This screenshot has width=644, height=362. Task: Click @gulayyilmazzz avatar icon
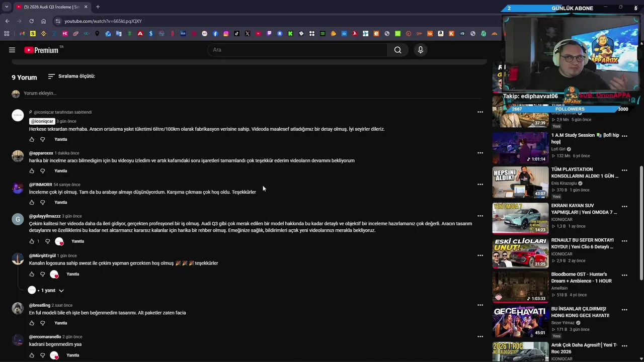[x=18, y=219]
